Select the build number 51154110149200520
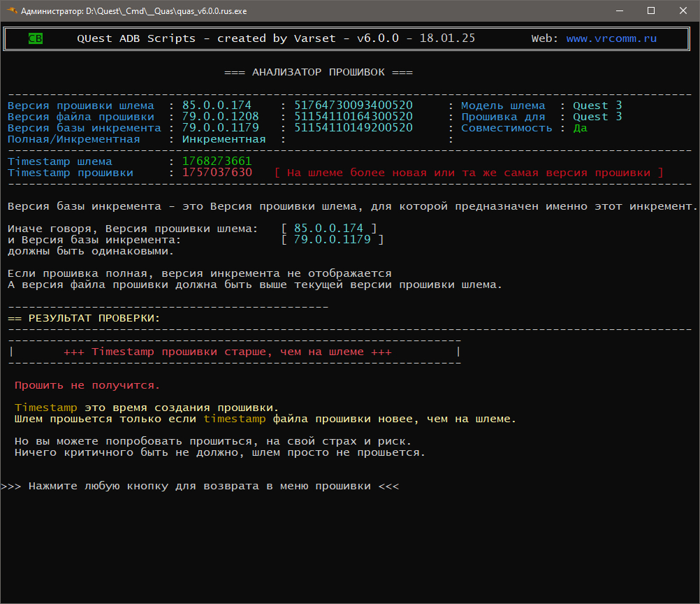Viewport: 700px width, 604px height. click(353, 128)
